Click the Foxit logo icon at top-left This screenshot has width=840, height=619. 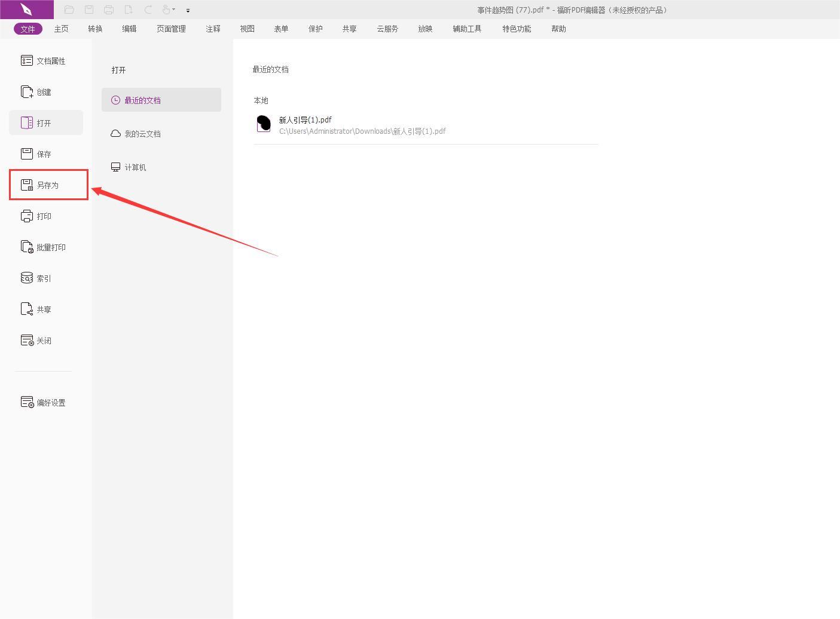coord(26,10)
